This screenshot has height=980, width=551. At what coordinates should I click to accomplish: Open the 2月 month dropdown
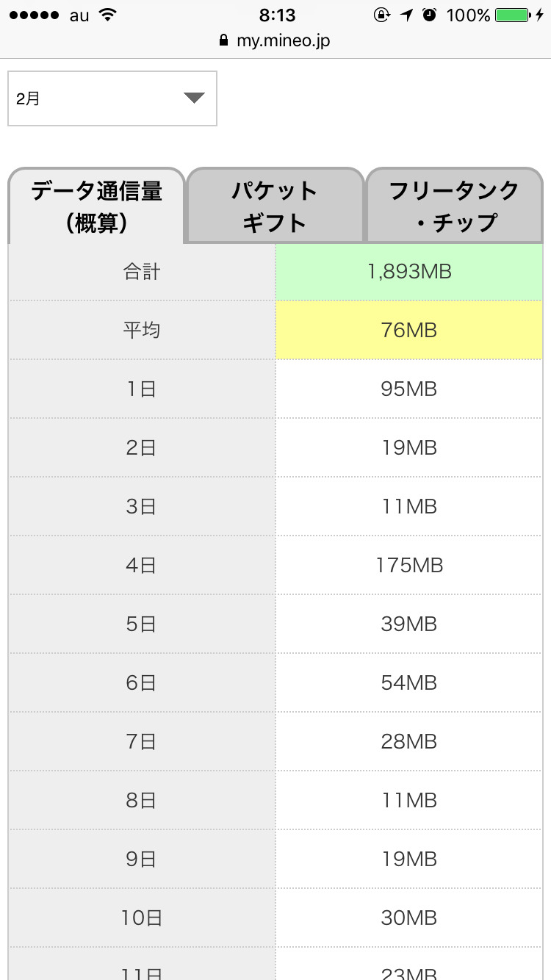coord(112,98)
